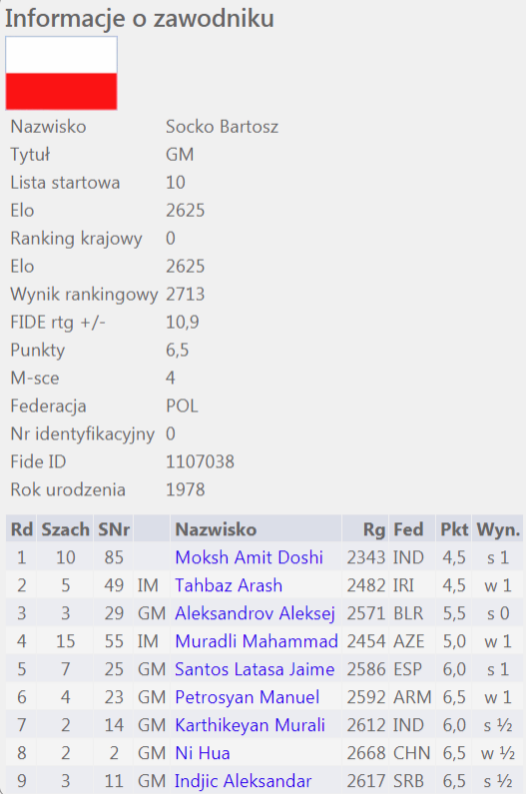Click the Fide ID value 1107038
526x794 pixels.
(200, 462)
